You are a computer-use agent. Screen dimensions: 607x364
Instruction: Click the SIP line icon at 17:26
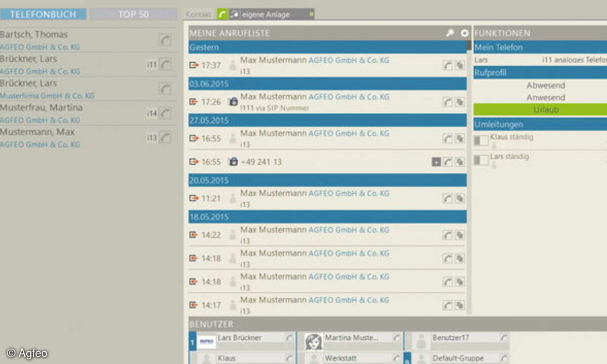pyautogui.click(x=233, y=102)
